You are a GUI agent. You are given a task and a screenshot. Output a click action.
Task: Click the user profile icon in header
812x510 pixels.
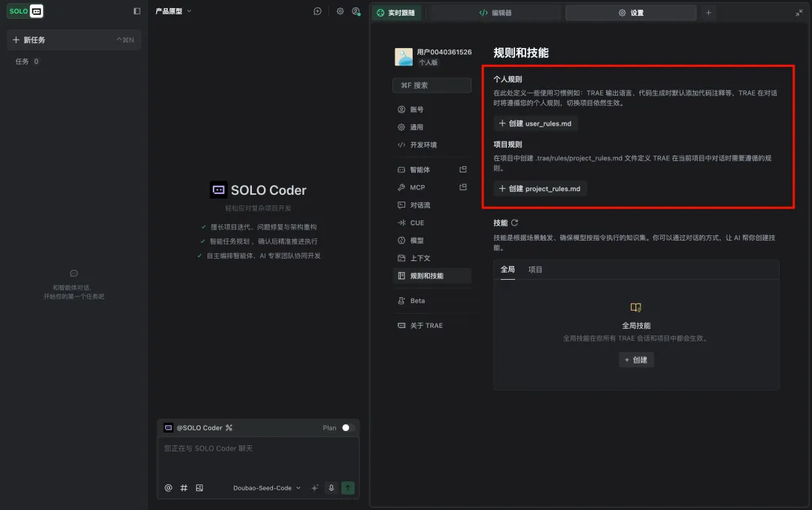(356, 11)
